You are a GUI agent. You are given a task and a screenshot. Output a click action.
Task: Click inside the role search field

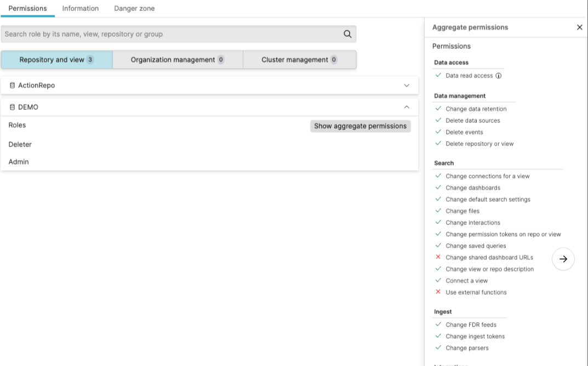(x=164, y=33)
